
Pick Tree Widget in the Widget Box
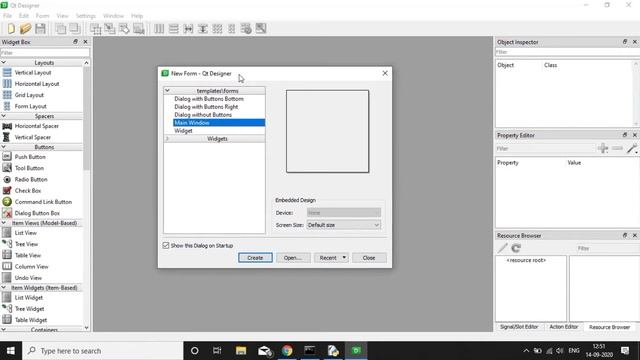click(29, 309)
